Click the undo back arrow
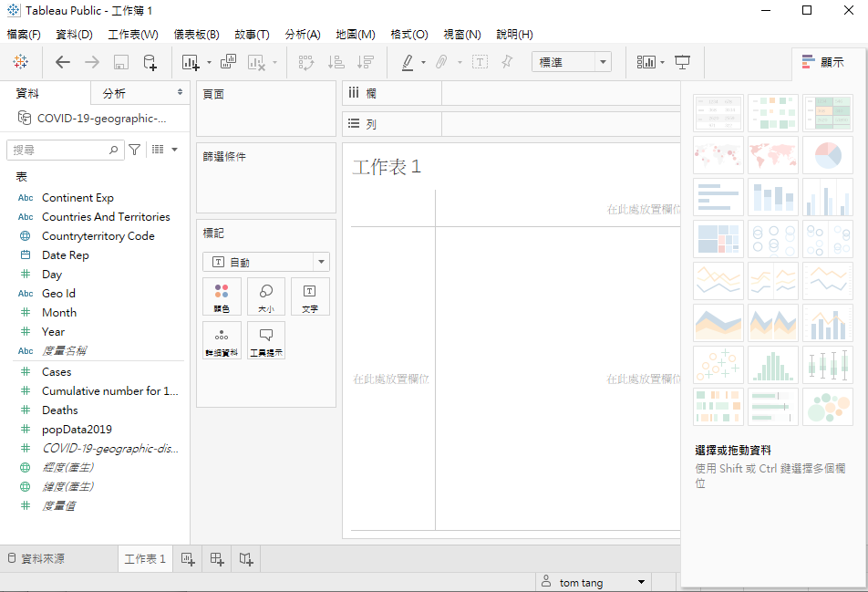The image size is (868, 592). [x=63, y=62]
